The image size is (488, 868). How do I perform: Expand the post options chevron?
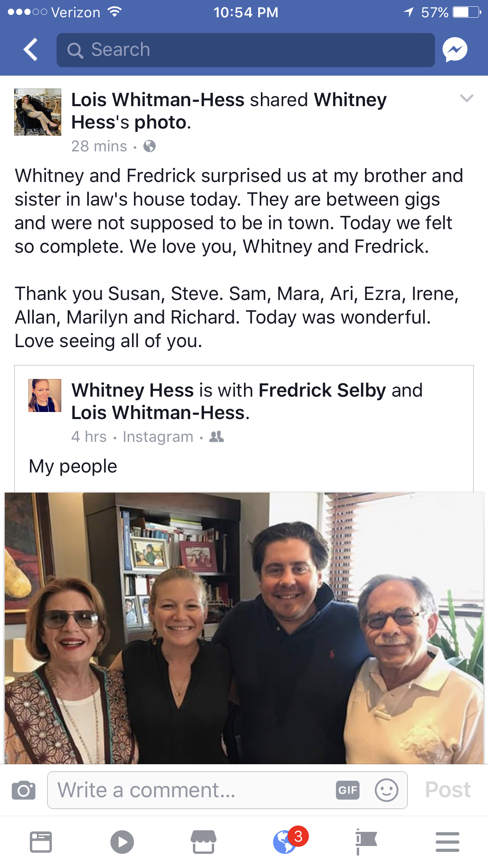[x=466, y=98]
